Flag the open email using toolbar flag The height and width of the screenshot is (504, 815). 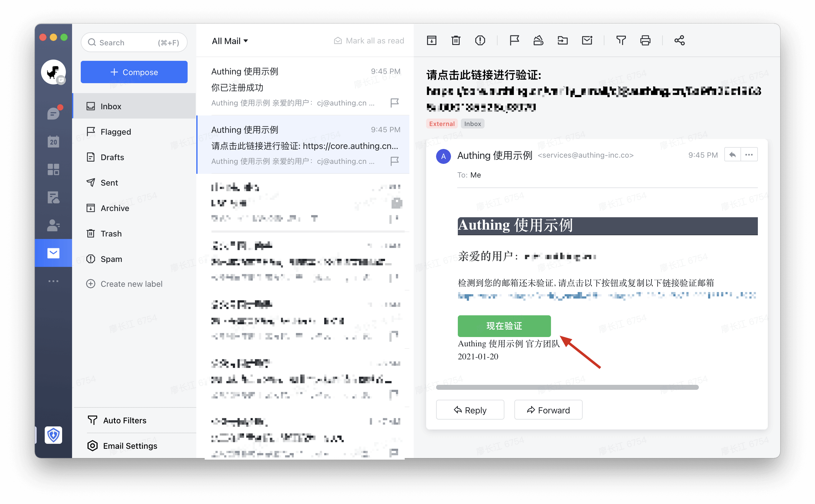tap(514, 41)
